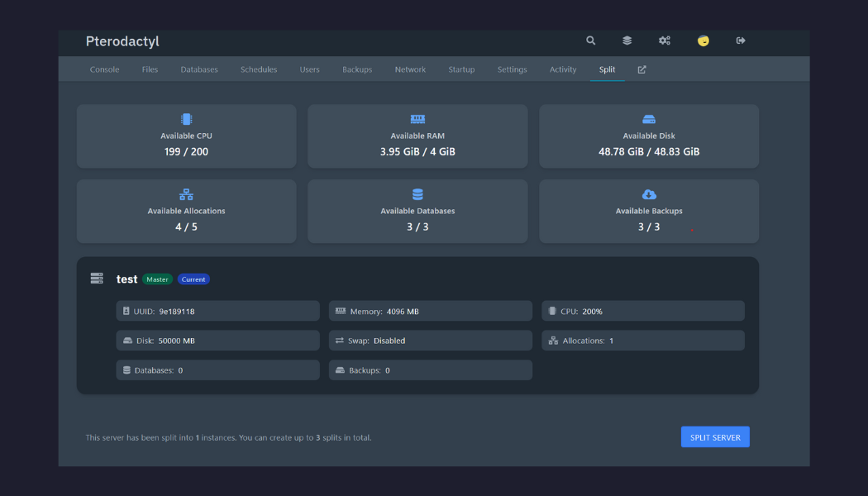Click the blue Current badge
868x496 pixels.
click(x=193, y=279)
